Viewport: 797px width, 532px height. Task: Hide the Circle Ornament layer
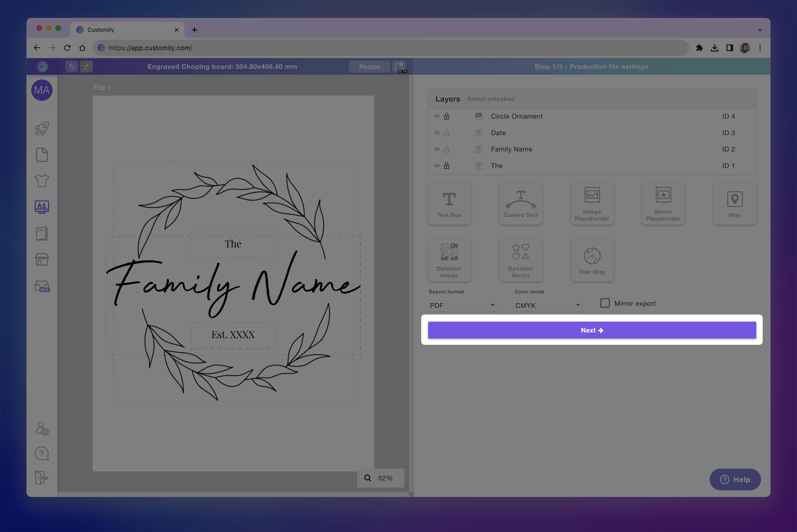pyautogui.click(x=437, y=116)
